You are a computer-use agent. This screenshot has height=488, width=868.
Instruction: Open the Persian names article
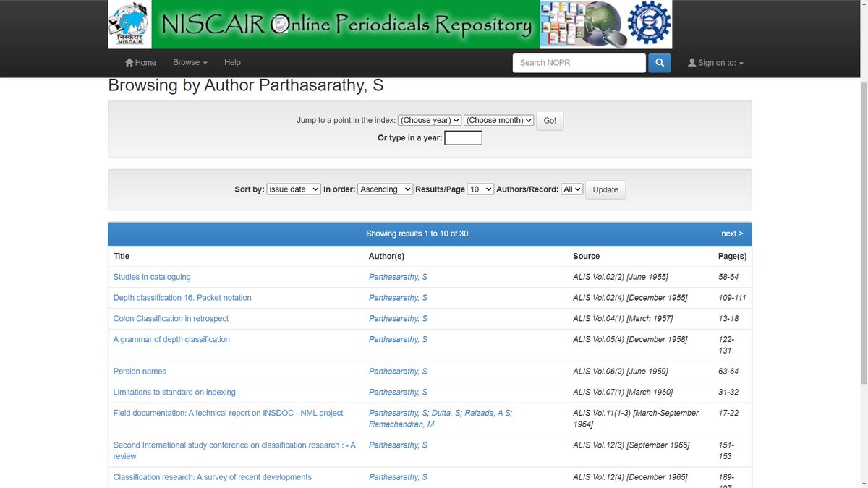[140, 372]
